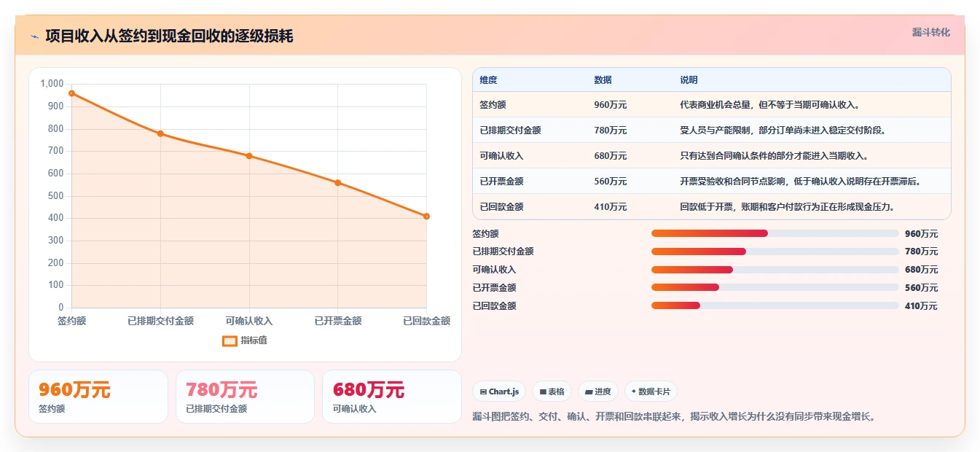
Task: Click the 指标值 legend text
Action: (254, 340)
